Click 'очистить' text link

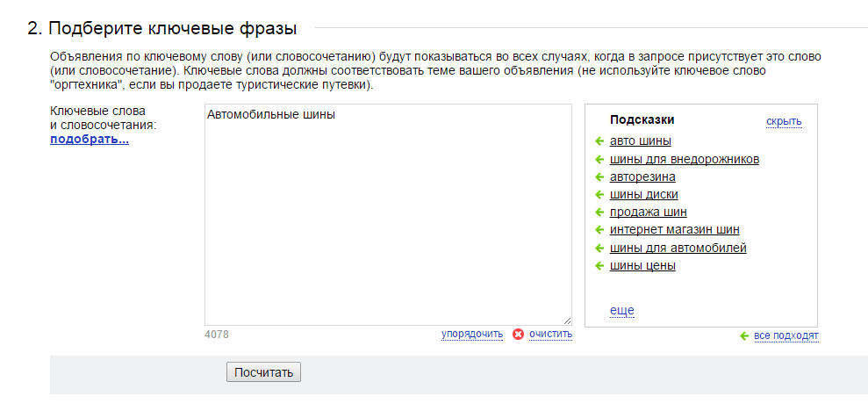point(551,334)
